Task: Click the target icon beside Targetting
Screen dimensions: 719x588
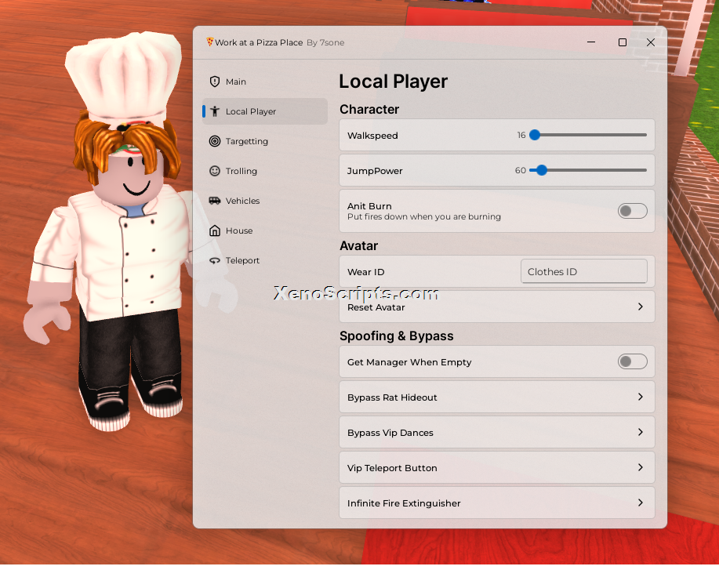Action: pyautogui.click(x=215, y=141)
